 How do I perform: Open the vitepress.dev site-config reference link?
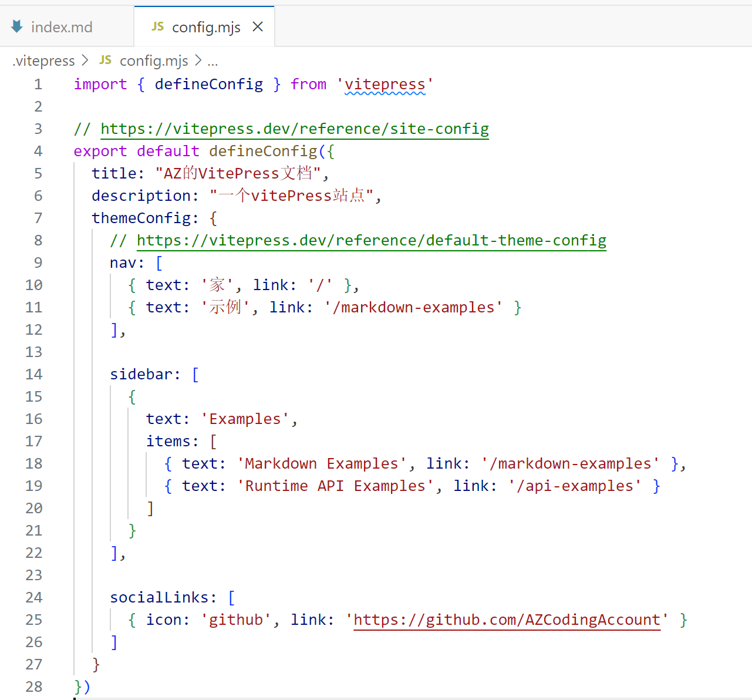pos(294,129)
